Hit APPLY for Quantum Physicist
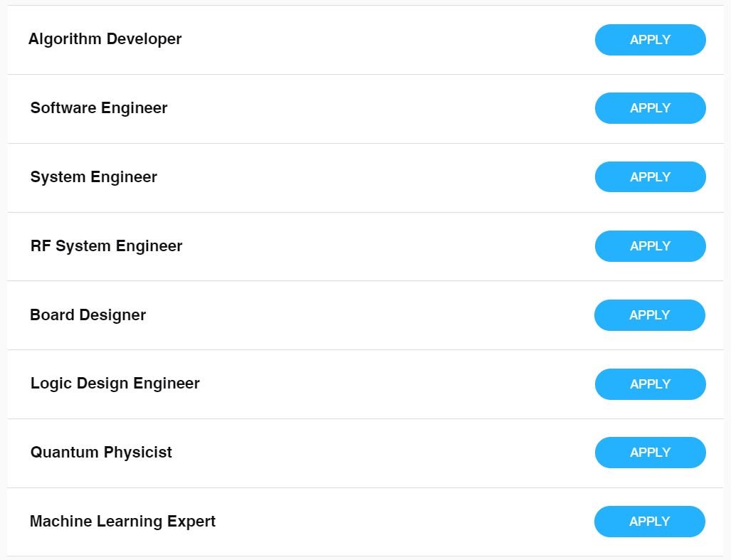This screenshot has height=560, width=731. (x=650, y=453)
